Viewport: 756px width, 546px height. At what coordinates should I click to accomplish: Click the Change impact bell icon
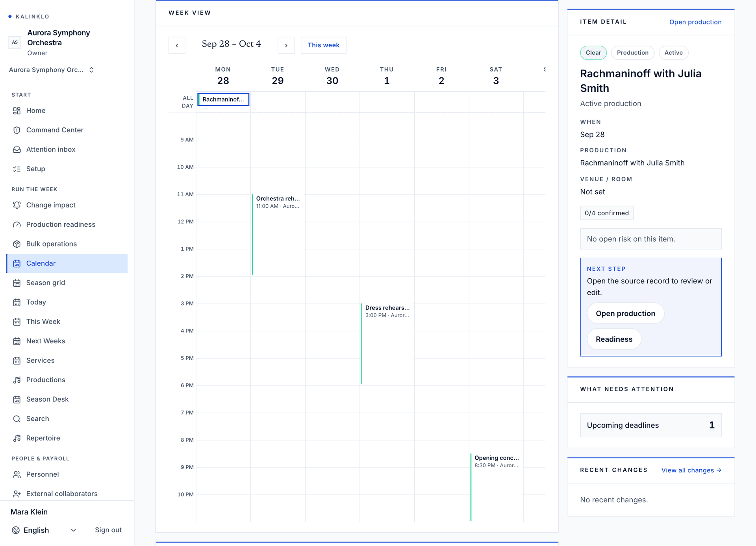[x=17, y=205]
